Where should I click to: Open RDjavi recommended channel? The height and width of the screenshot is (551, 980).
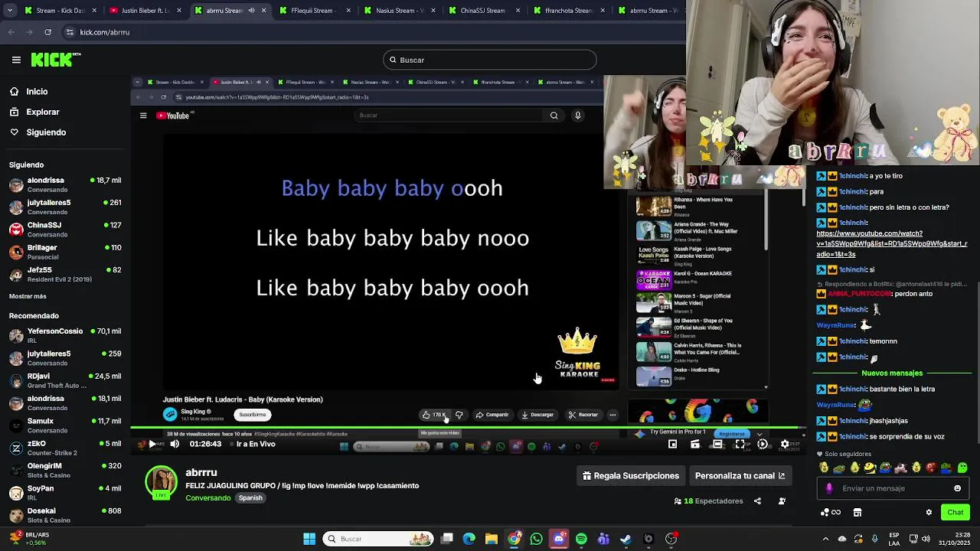pyautogui.click(x=65, y=380)
